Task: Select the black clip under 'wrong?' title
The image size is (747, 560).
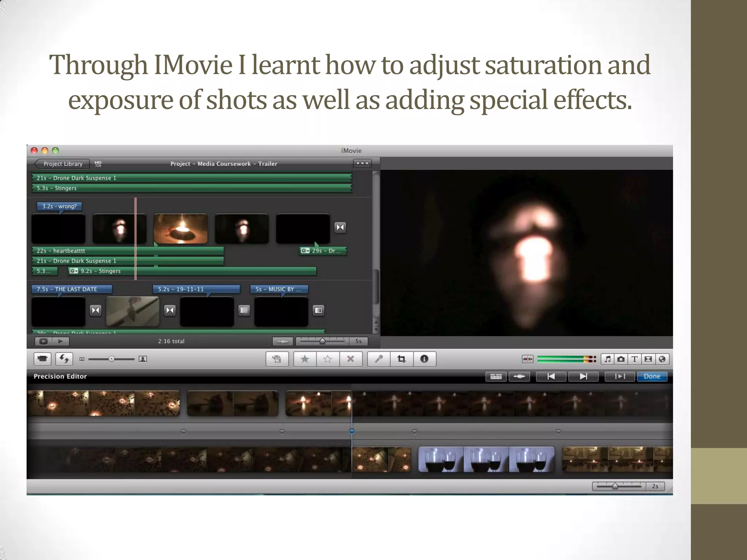Action: click(x=58, y=229)
